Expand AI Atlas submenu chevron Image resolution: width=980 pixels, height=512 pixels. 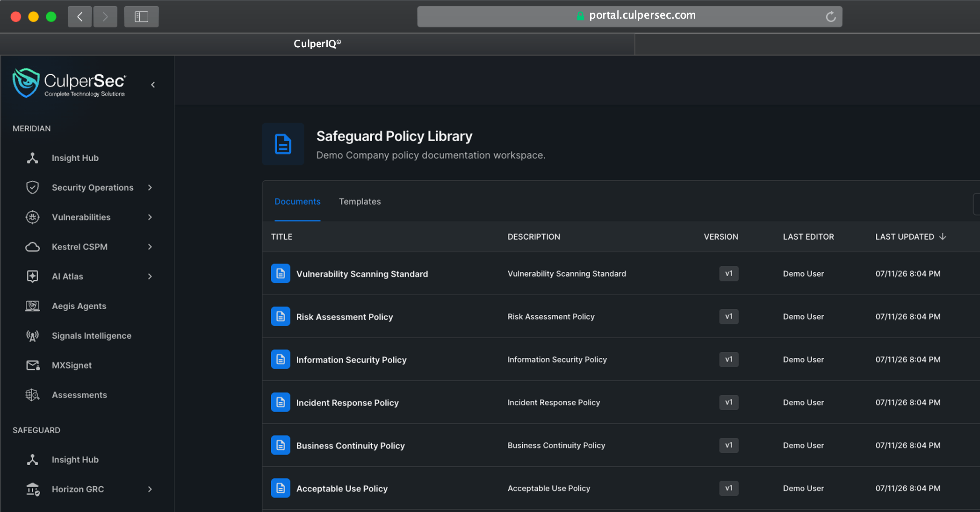(x=150, y=277)
